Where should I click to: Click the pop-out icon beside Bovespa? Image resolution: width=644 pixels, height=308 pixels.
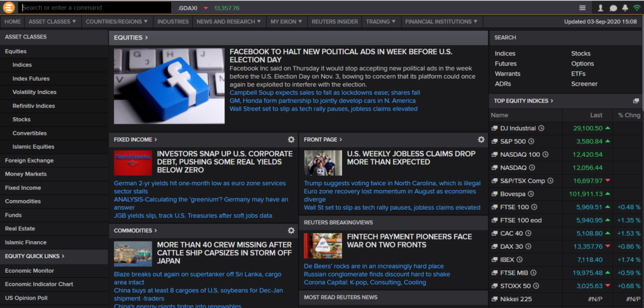click(x=494, y=194)
